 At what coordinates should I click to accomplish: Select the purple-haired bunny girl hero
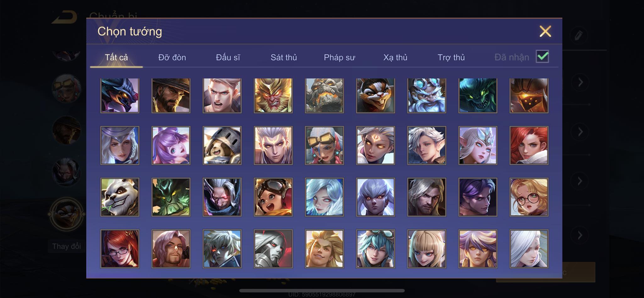tap(171, 145)
